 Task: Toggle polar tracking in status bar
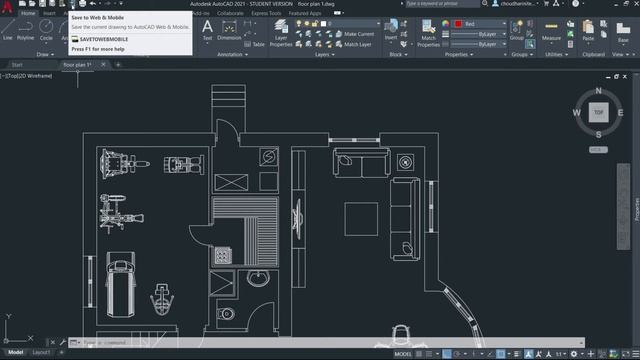coord(457,354)
